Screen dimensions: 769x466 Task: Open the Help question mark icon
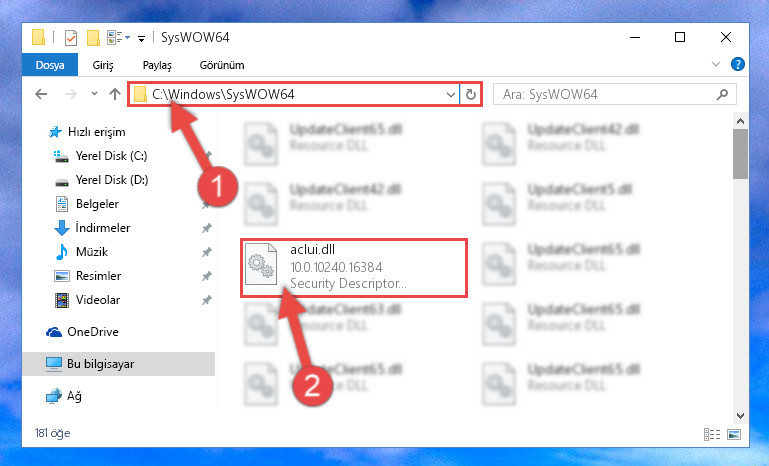click(738, 64)
